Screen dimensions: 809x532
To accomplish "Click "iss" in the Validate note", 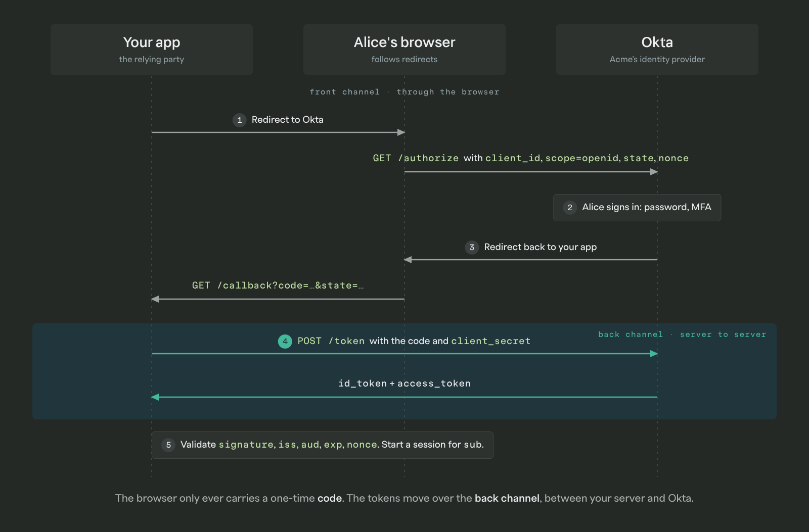I will 287,445.
